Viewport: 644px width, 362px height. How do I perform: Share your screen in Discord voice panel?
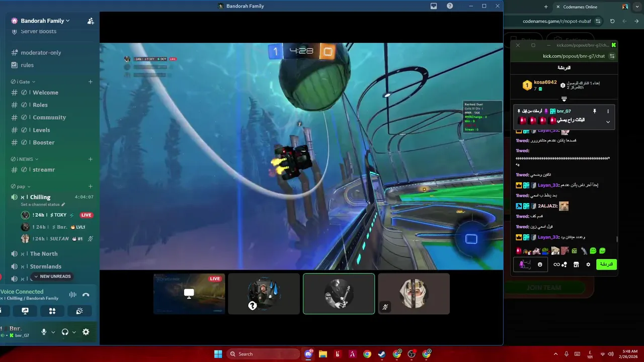[25, 311]
